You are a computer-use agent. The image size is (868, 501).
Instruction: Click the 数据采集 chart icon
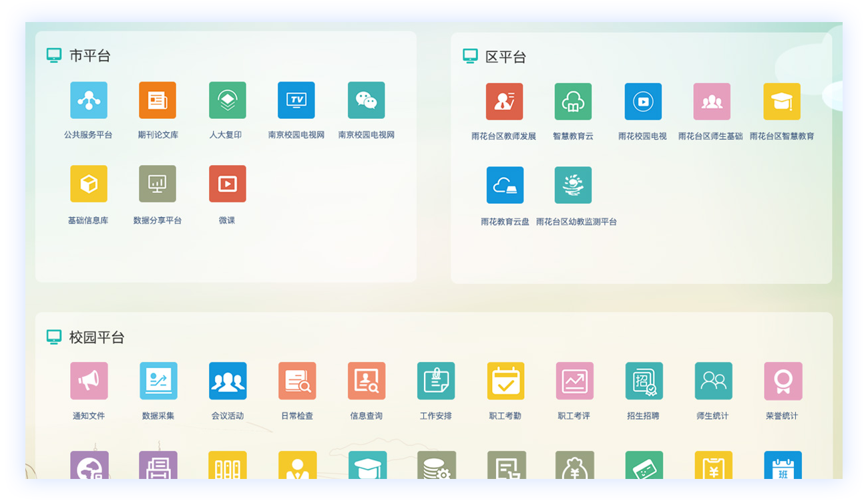coord(158,381)
